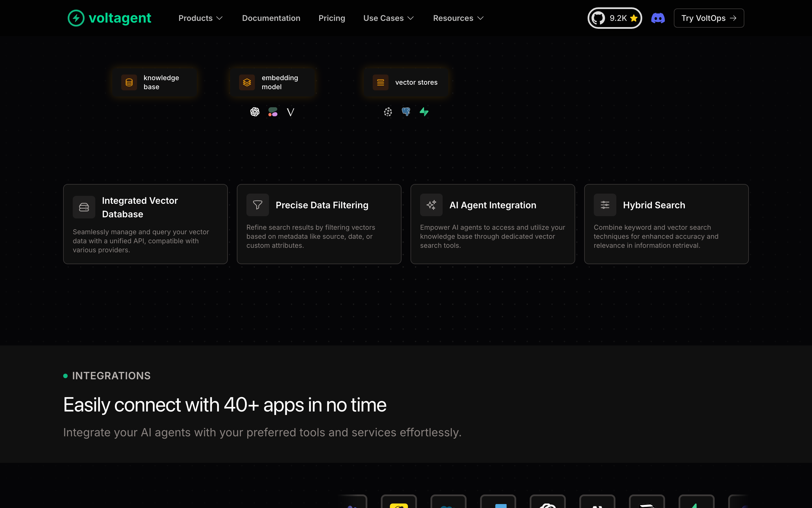Viewport: 812px width, 508px height.
Task: Click the Precise Data Filtering funnel icon
Action: (x=258, y=205)
